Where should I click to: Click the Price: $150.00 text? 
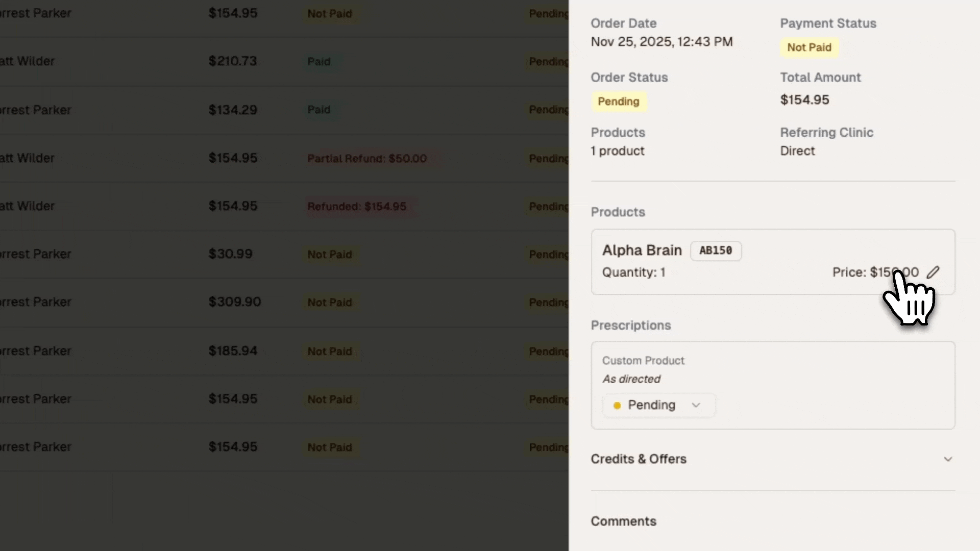(875, 272)
